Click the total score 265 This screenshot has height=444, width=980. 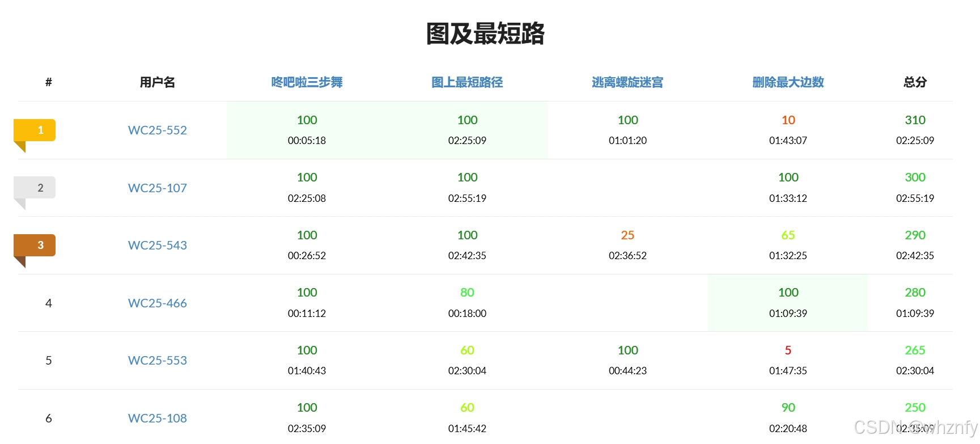pos(915,350)
